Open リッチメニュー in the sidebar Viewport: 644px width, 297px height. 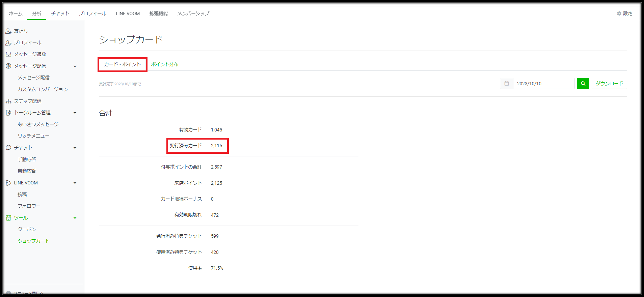point(33,136)
